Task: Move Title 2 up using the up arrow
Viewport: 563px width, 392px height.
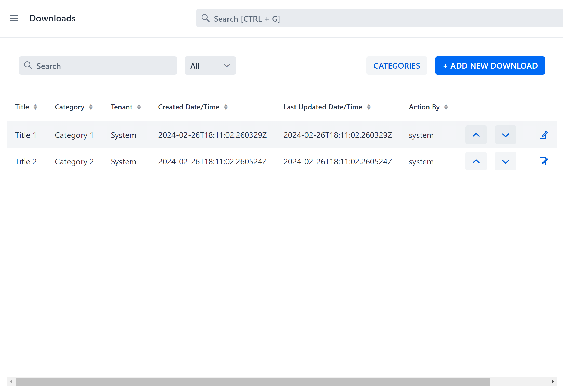Action: point(476,161)
